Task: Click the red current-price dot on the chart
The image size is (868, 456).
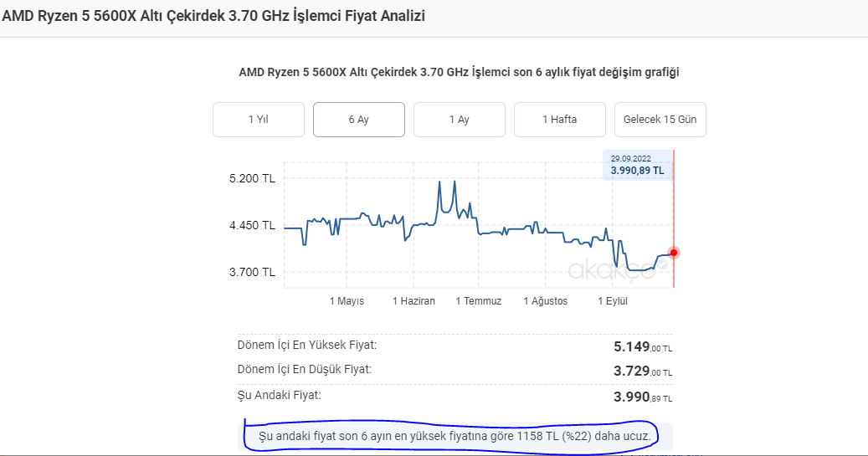Action: click(674, 253)
